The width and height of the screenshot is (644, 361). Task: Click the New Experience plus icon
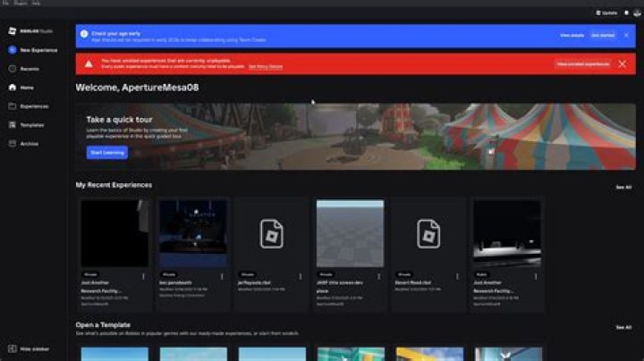pyautogui.click(x=13, y=50)
